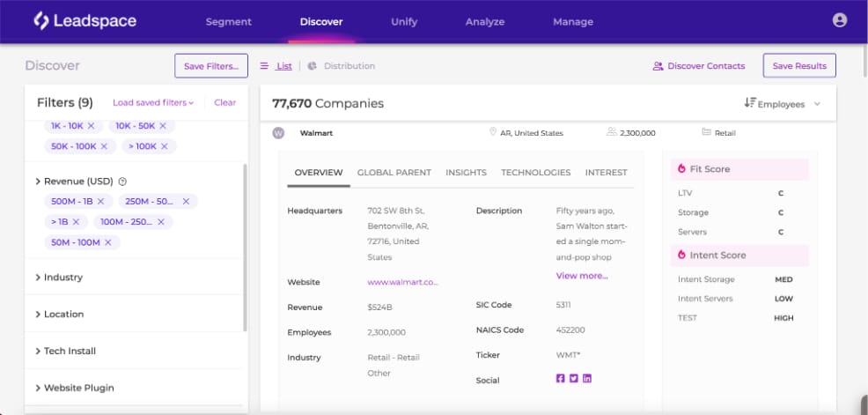Click the Intent Score section header
Image resolution: width=868 pixels, height=415 pixels.
point(739,256)
